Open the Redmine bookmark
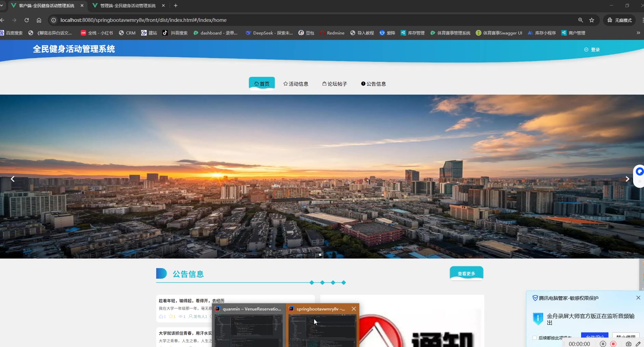644x347 pixels. pyautogui.click(x=332, y=33)
